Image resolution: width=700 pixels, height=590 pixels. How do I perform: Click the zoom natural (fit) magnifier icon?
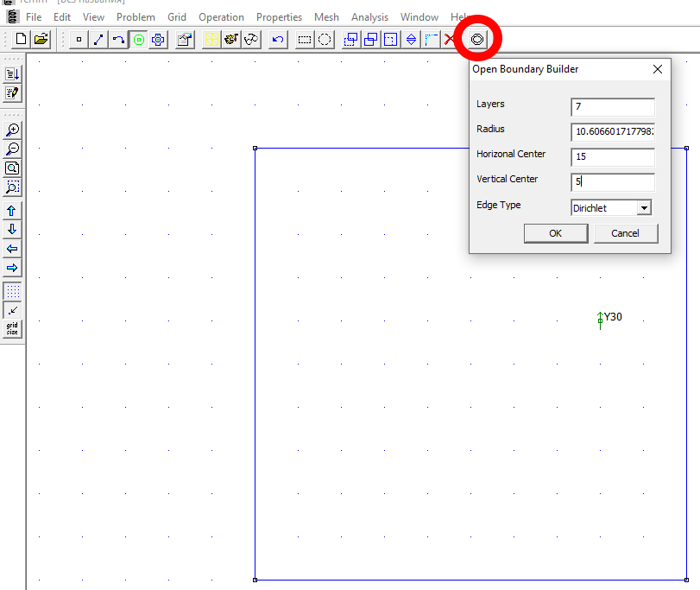point(12,168)
